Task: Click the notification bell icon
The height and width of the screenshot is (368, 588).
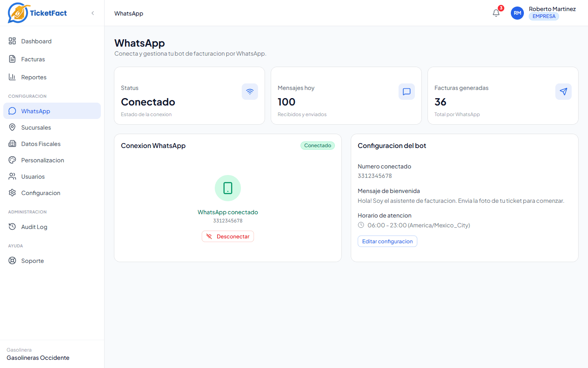Action: (496, 13)
